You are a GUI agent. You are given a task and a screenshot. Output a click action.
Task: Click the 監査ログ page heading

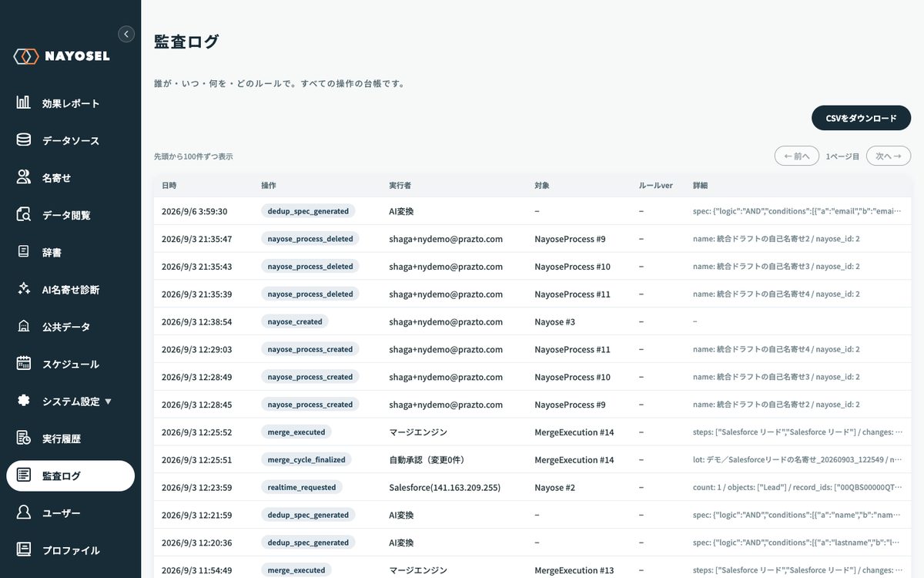[186, 42]
